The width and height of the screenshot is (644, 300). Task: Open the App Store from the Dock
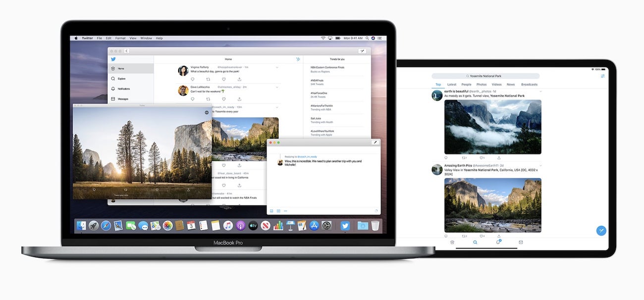tap(314, 226)
